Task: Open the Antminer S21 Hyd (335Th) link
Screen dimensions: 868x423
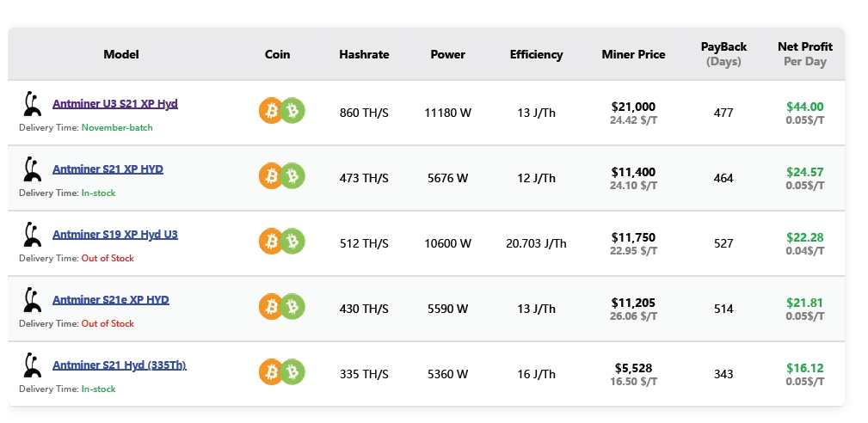Action: (120, 365)
